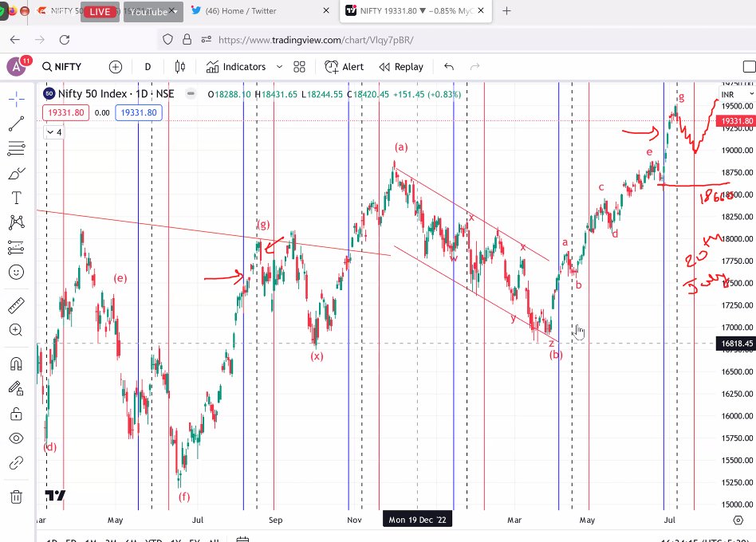Select the Text annotation tool
Screen dimensions: 756x542
pyautogui.click(x=16, y=198)
